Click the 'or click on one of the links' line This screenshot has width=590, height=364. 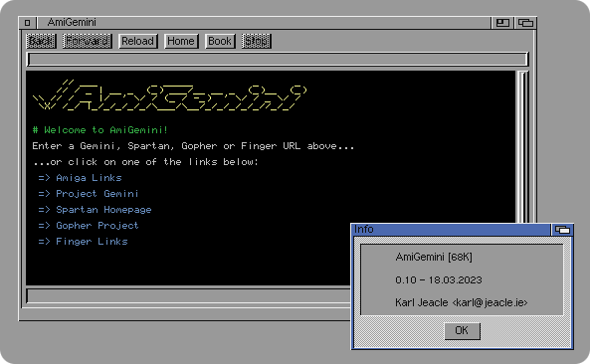[x=145, y=162]
